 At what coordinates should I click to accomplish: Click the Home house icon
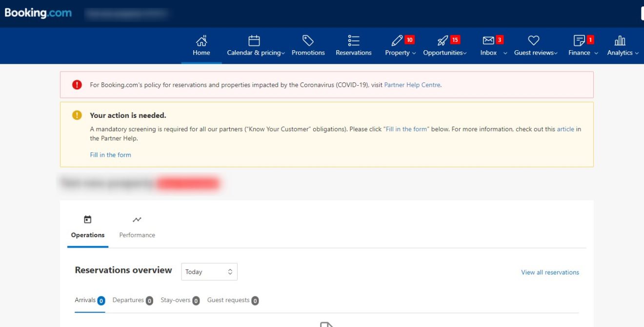click(201, 40)
